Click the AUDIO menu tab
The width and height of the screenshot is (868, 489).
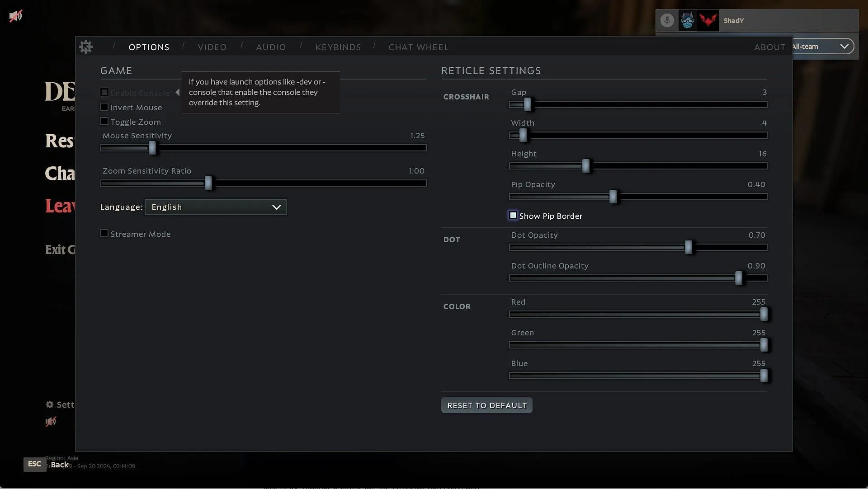271,47
